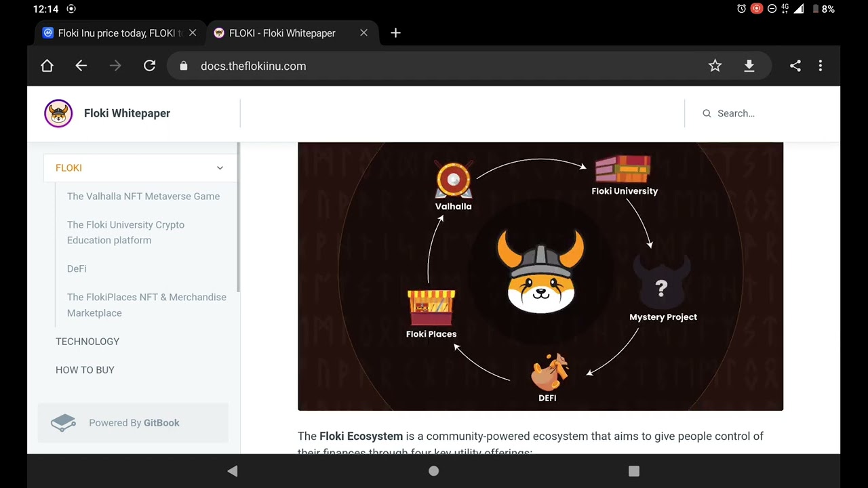Tap the Android home circle button
Image resolution: width=868 pixels, height=488 pixels.
(x=434, y=471)
